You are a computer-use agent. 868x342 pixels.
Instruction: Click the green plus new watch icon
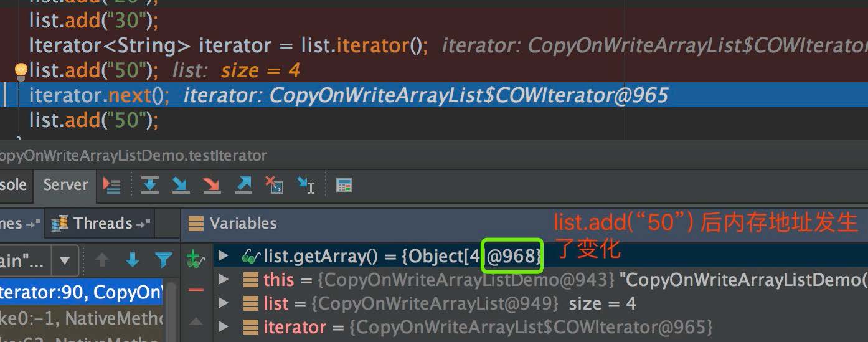(196, 260)
